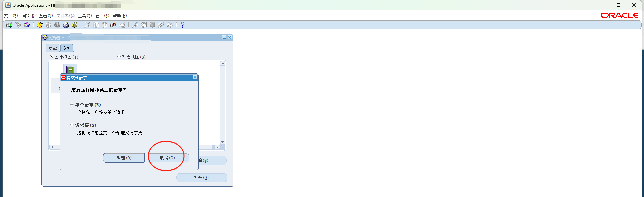The width and height of the screenshot is (644, 197).
Task: Click the Attachments paperclip icon
Action: click(161, 25)
